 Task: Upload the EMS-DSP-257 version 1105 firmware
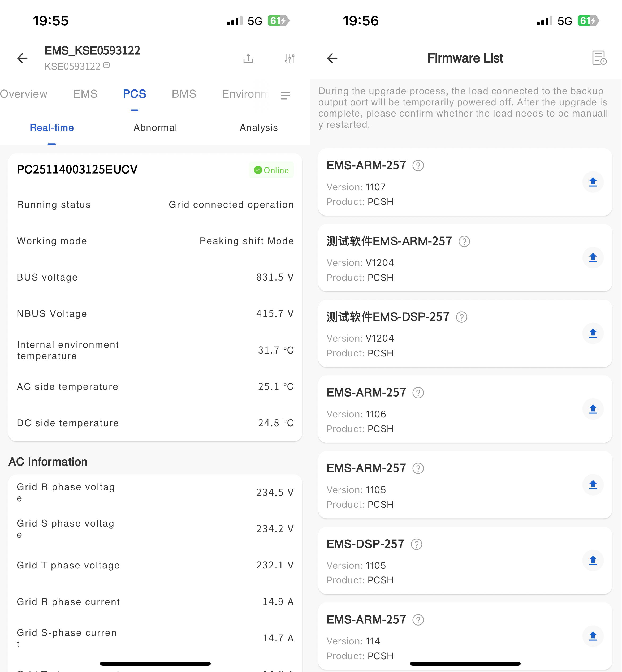click(593, 561)
